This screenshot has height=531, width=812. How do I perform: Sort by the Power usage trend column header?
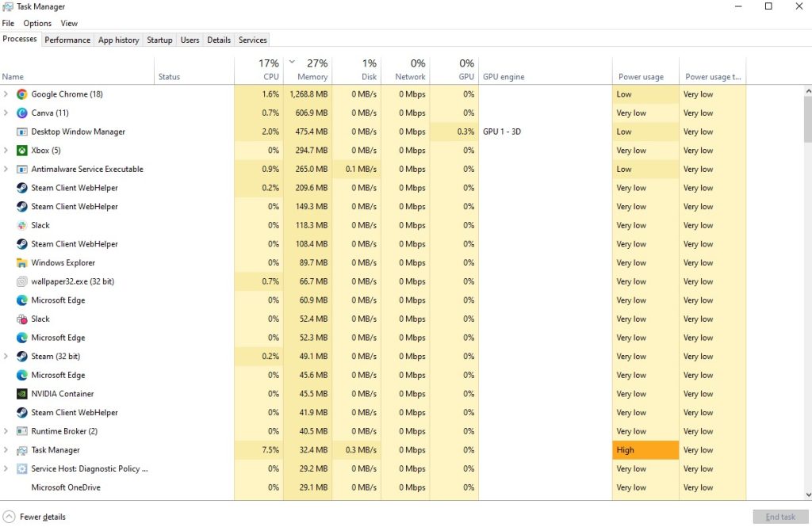tap(713, 71)
